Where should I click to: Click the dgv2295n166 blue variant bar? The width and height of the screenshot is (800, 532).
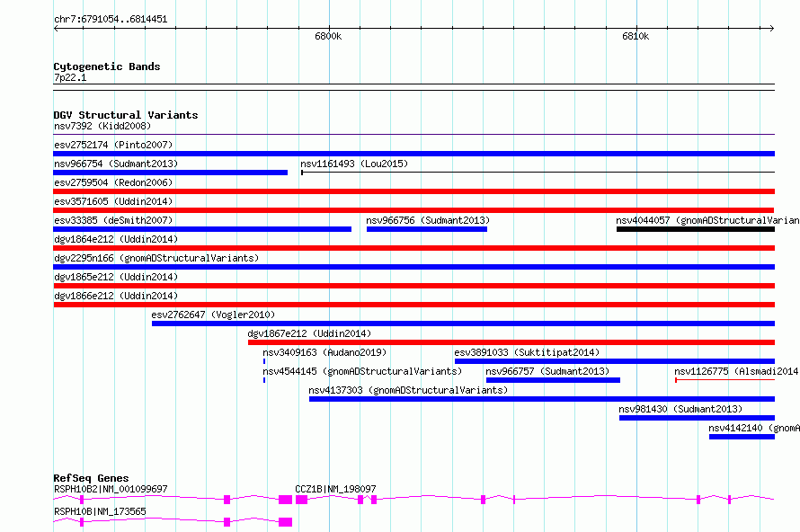click(x=413, y=267)
